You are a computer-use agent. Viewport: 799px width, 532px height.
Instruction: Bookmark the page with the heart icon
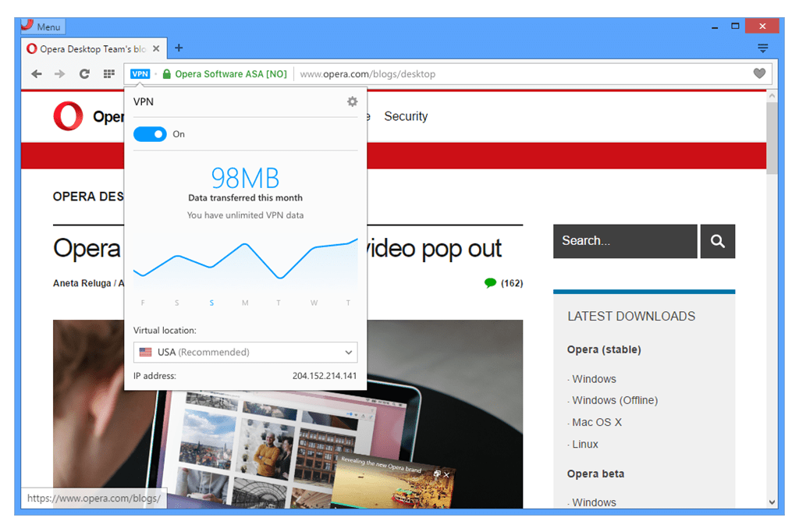click(759, 73)
